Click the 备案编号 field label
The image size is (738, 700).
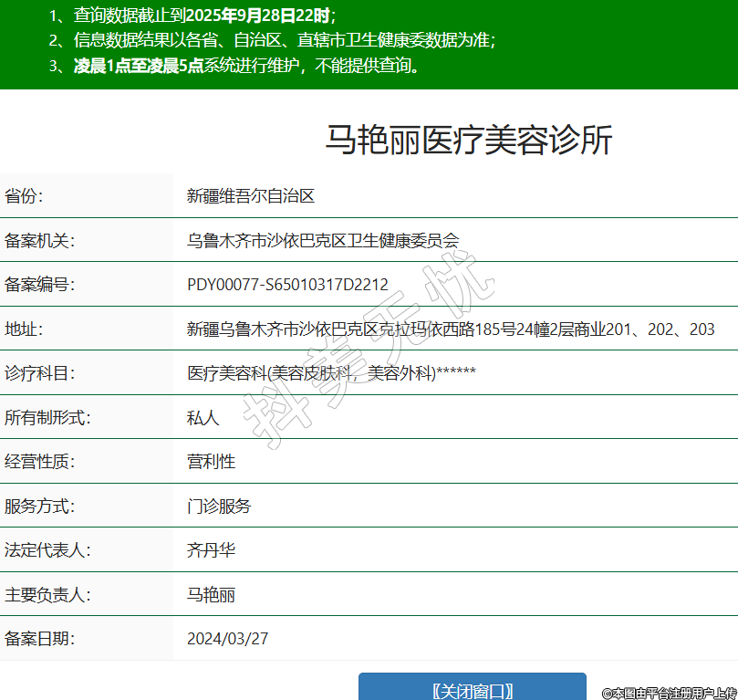click(x=39, y=285)
